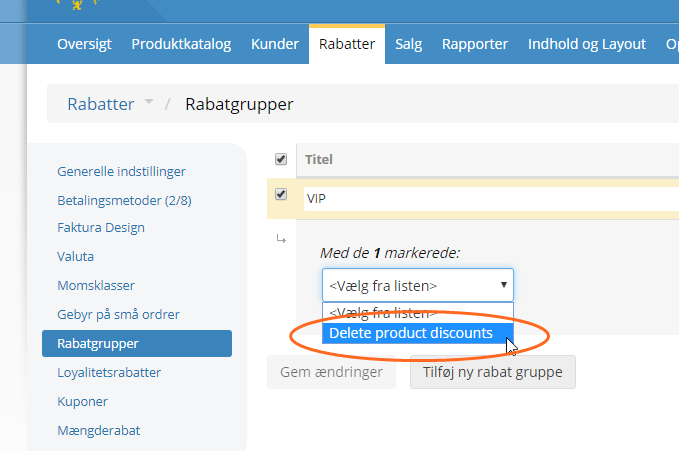Open Gebyr på små ordrer

(x=118, y=315)
